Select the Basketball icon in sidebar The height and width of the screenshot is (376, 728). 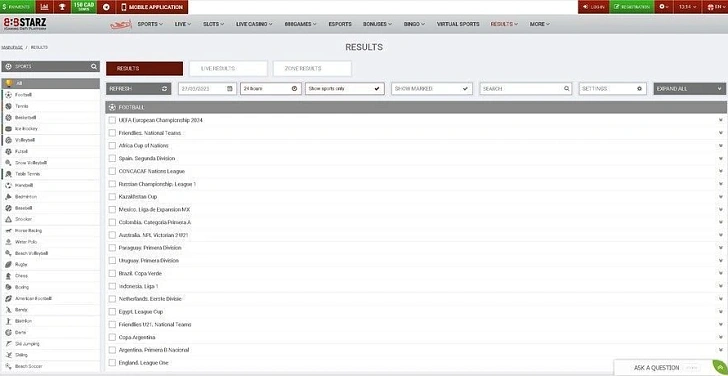tap(8, 117)
